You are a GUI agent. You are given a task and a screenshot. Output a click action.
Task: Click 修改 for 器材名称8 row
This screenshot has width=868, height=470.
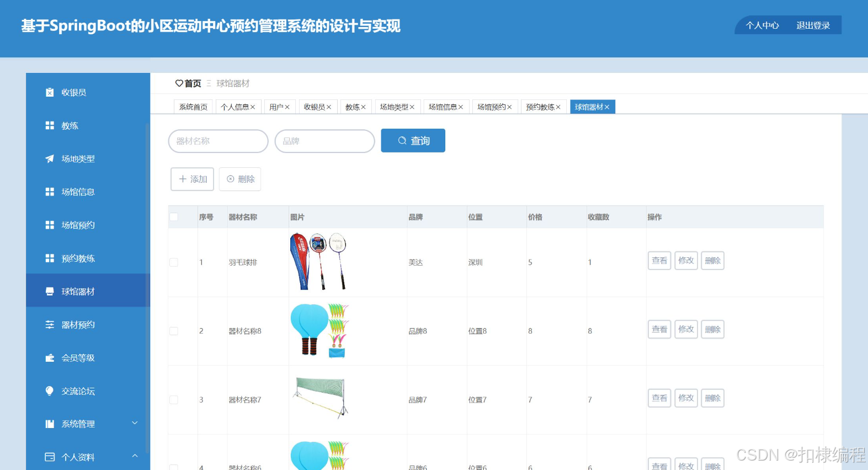tap(686, 330)
